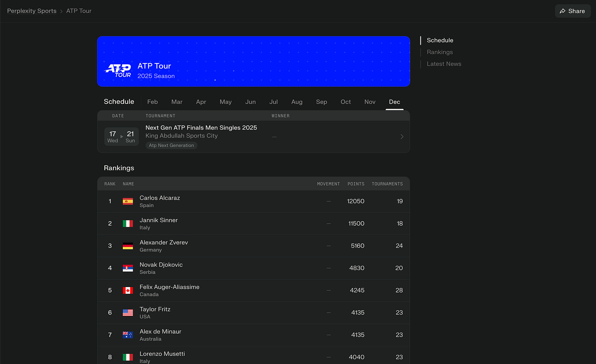Click the 2025 Season banner text
The height and width of the screenshot is (364, 596).
tap(156, 76)
